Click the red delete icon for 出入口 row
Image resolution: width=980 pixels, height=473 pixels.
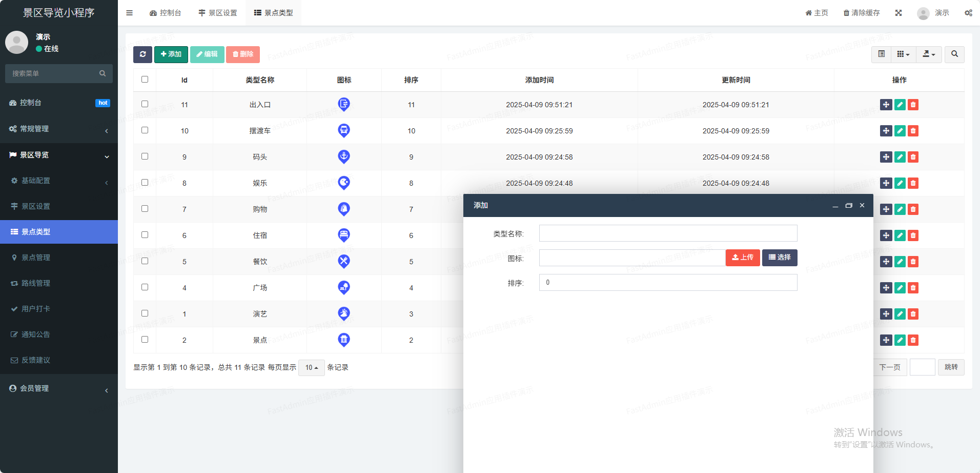913,105
